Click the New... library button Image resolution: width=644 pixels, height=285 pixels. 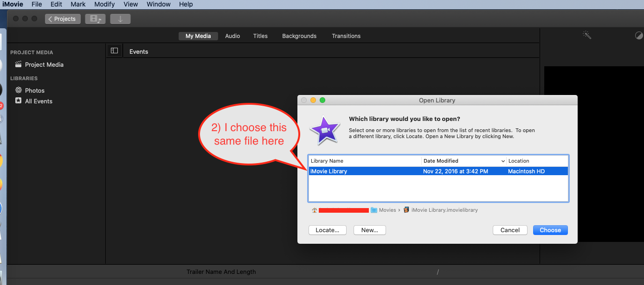pos(370,230)
